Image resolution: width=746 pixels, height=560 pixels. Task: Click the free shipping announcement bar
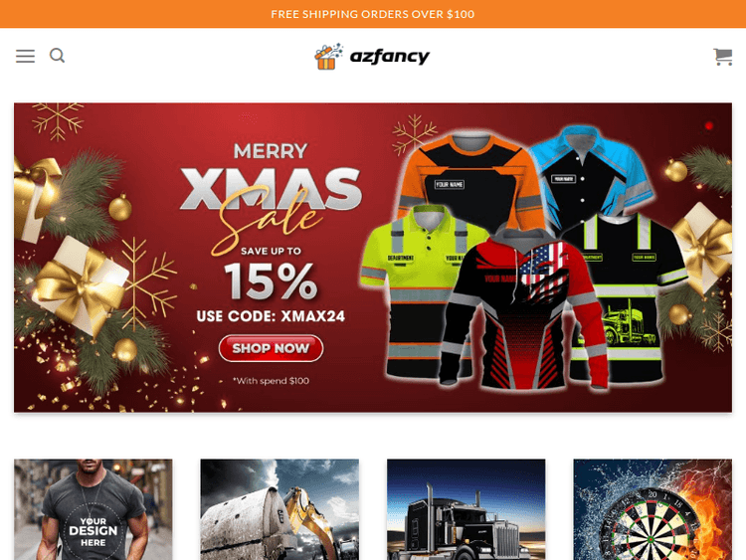coord(373,14)
